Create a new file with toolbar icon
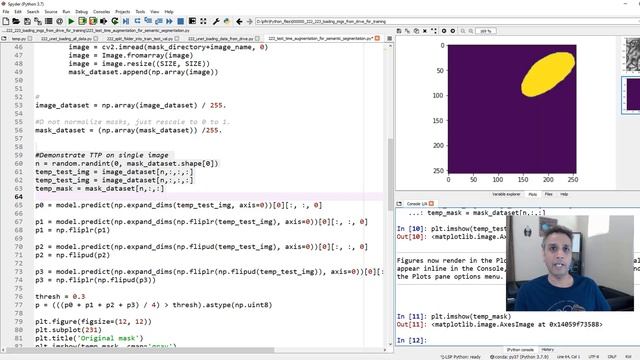The height and width of the screenshot is (360, 640). coord(6,21)
